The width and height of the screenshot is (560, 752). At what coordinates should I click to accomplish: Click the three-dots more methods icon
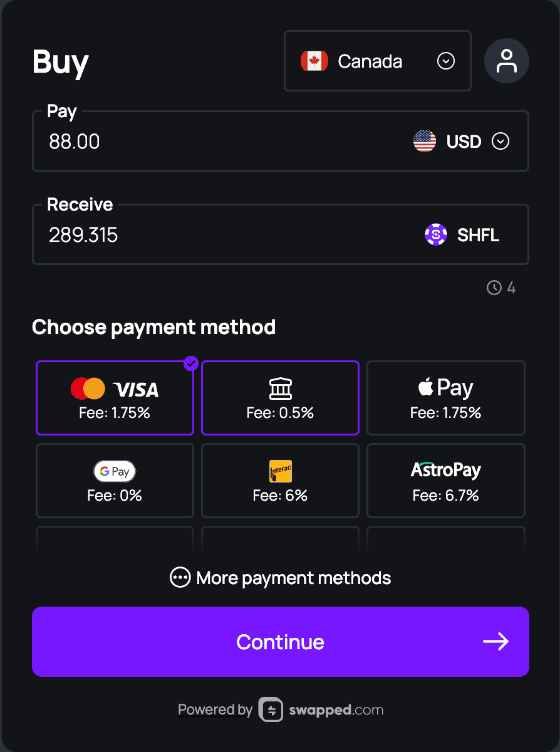coord(180,577)
